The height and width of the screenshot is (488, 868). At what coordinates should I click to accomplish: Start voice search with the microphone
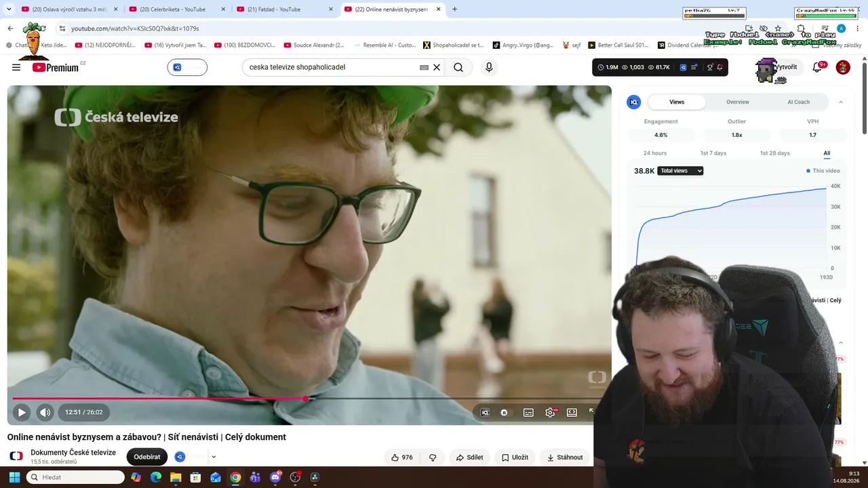(489, 67)
